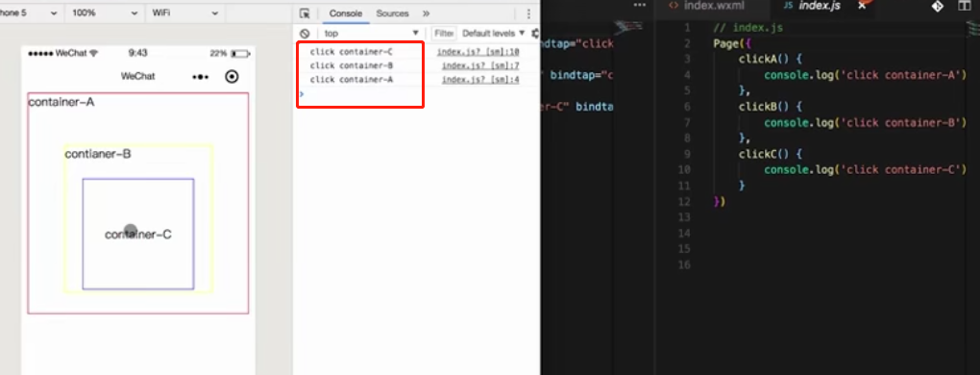Click the '// index.js' comment on line 1

(748, 28)
